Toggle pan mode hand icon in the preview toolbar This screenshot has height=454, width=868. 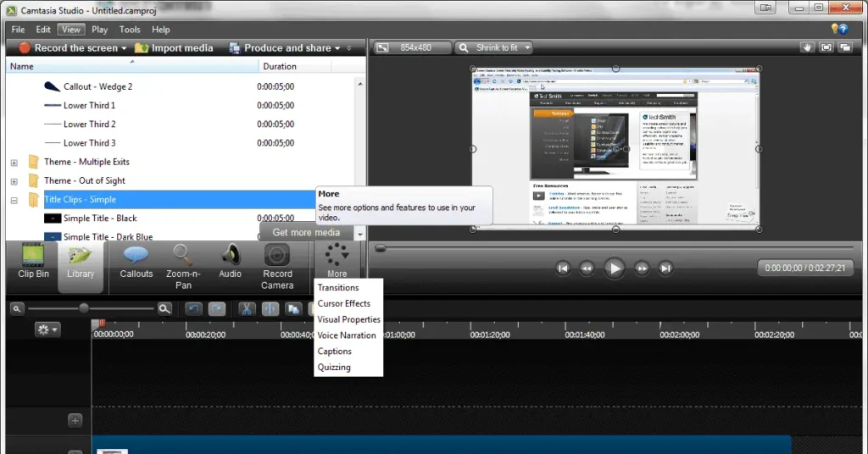click(x=807, y=47)
